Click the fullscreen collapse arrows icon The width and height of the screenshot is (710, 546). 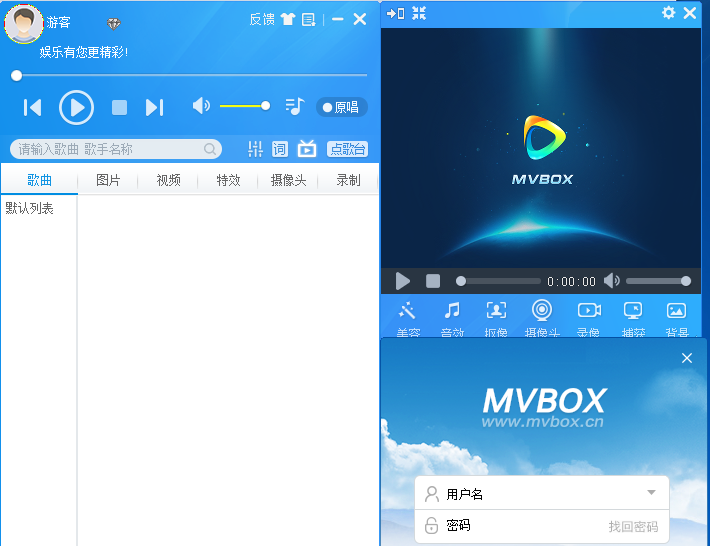(419, 13)
